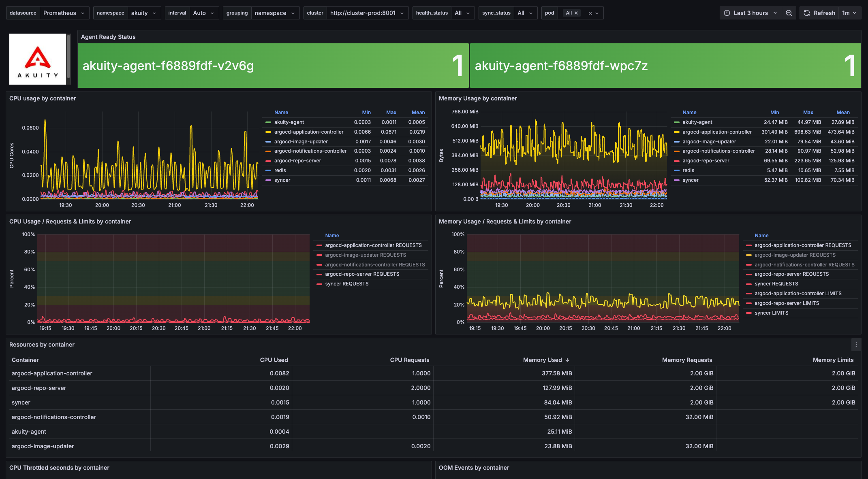Open the Resources by container panel menu
Viewport: 868px width, 479px height.
(856, 345)
